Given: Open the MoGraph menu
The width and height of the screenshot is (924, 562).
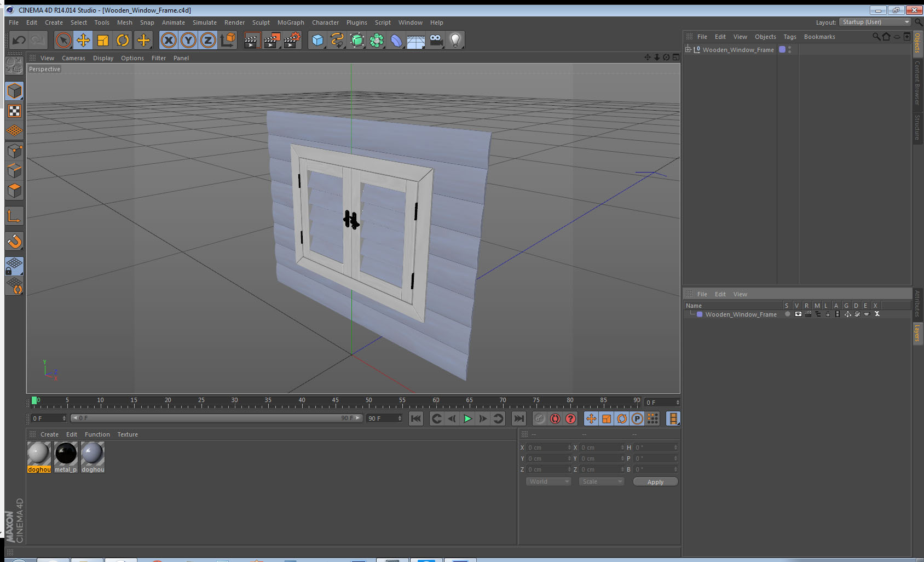Looking at the screenshot, I should [291, 22].
